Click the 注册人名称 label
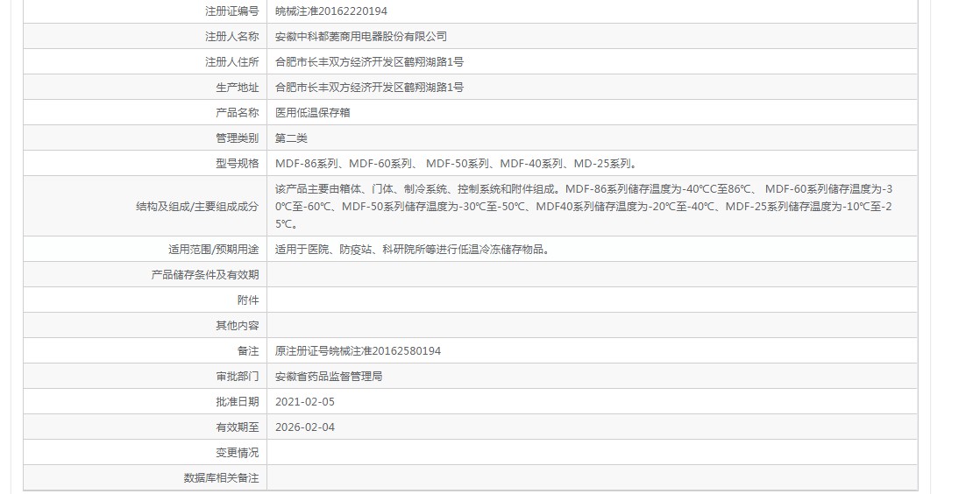Screen dimensions: 980x494 [x=232, y=37]
